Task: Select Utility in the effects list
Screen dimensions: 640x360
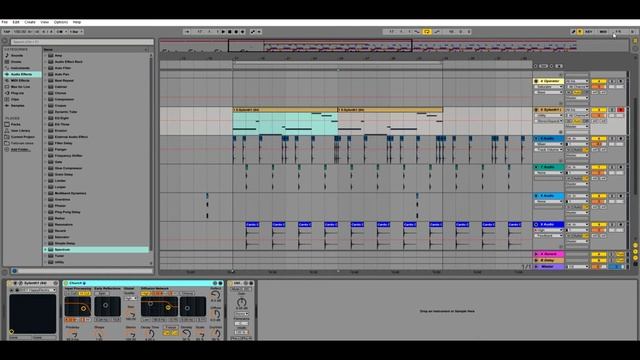Action: coord(59,262)
